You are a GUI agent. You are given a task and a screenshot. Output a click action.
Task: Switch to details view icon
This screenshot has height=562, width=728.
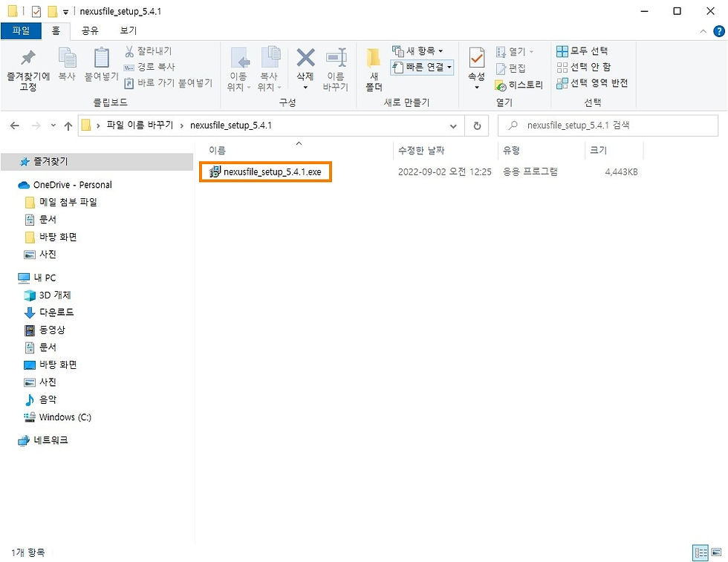click(x=701, y=552)
